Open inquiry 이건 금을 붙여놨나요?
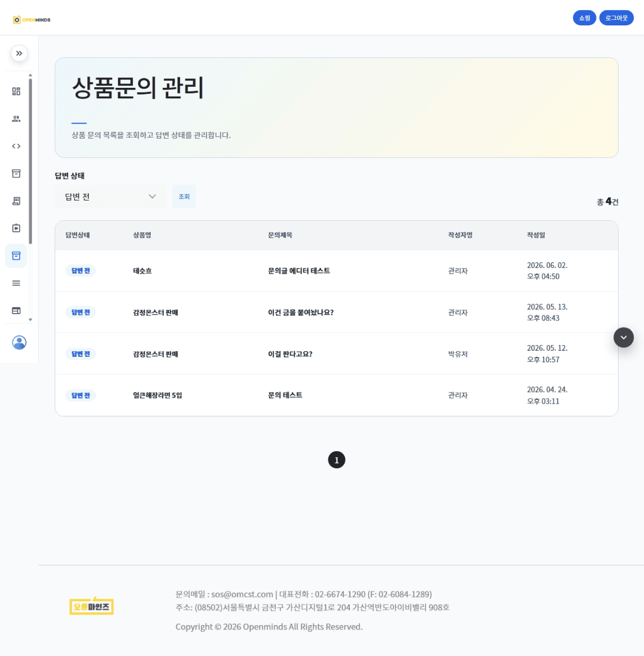The height and width of the screenshot is (656, 644). pyautogui.click(x=301, y=312)
